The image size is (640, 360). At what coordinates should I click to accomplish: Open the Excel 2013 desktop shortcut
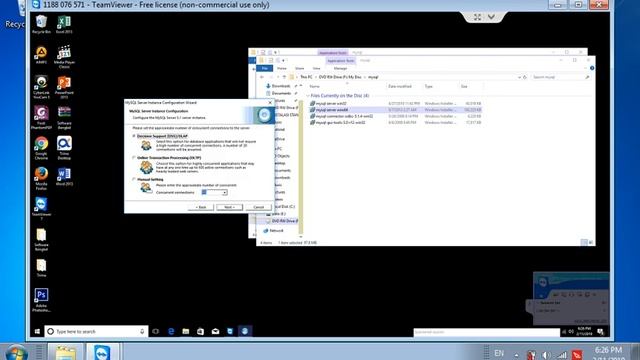(64, 24)
